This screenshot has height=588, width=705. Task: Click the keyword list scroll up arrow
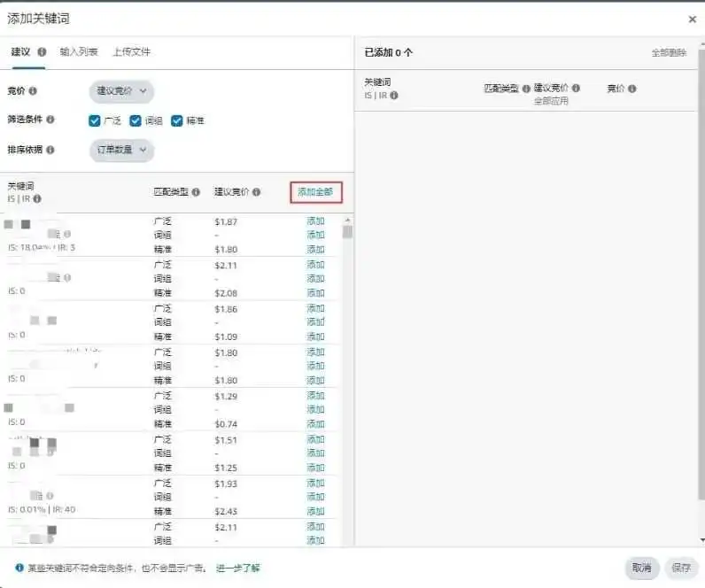pos(347,220)
